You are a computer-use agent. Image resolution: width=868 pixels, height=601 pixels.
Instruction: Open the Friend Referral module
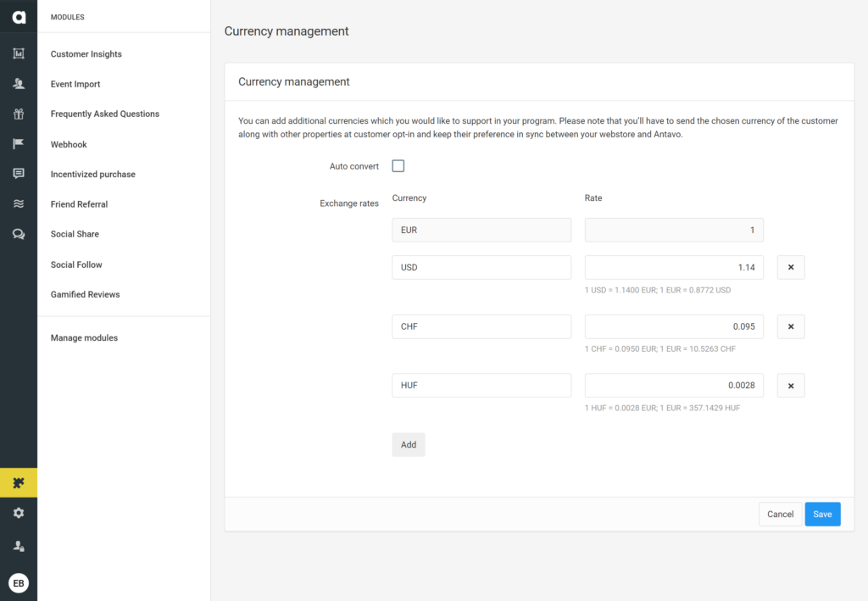[79, 204]
